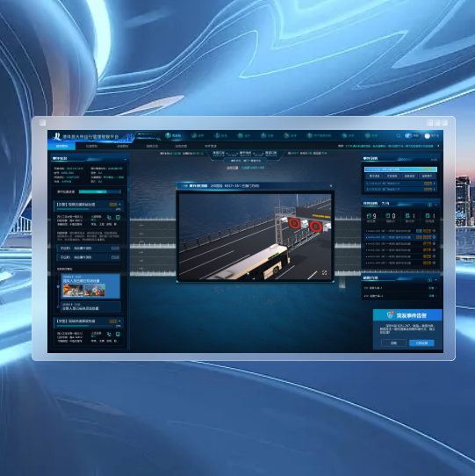Close the camera video popup window
Image resolution: width=475 pixels, height=476 pixels.
click(x=330, y=186)
